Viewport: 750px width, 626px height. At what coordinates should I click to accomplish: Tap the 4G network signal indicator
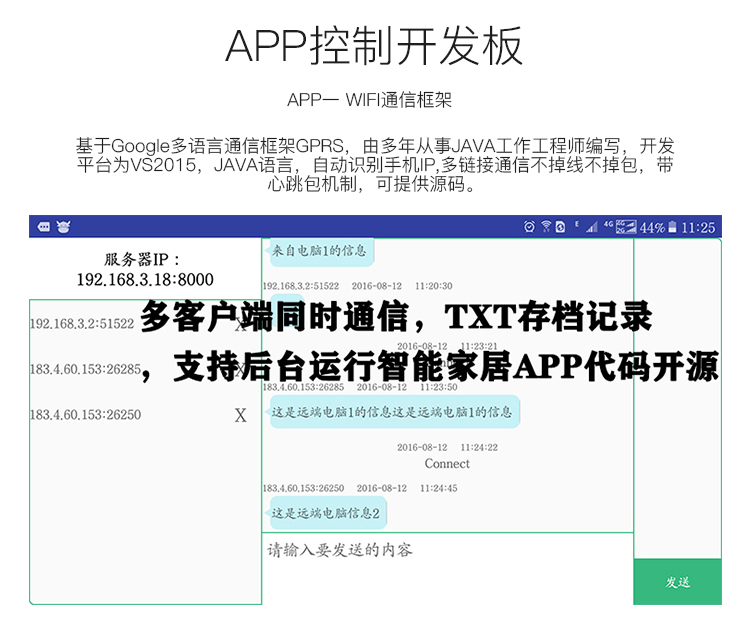coord(607,227)
